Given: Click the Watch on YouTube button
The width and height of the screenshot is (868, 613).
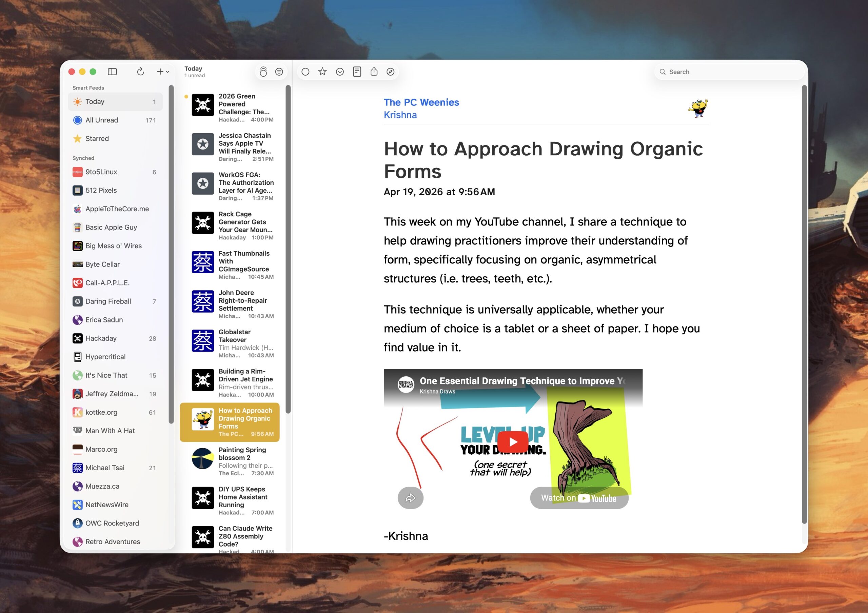Looking at the screenshot, I should pos(579,498).
